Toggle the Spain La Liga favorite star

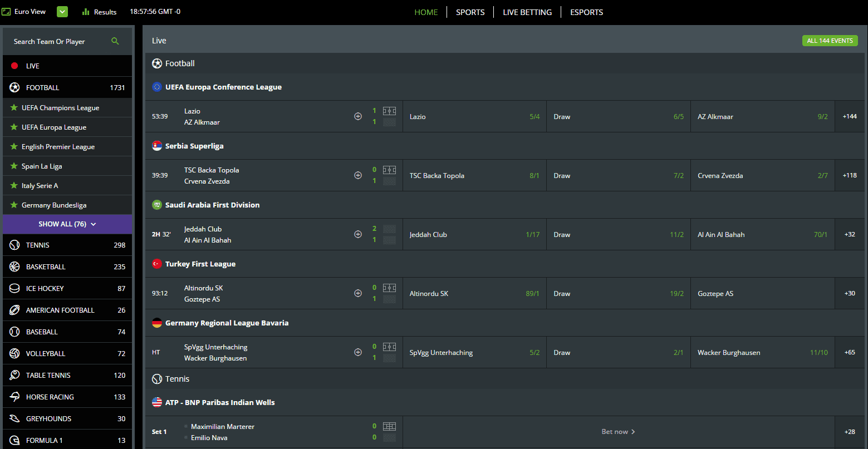[x=14, y=166]
